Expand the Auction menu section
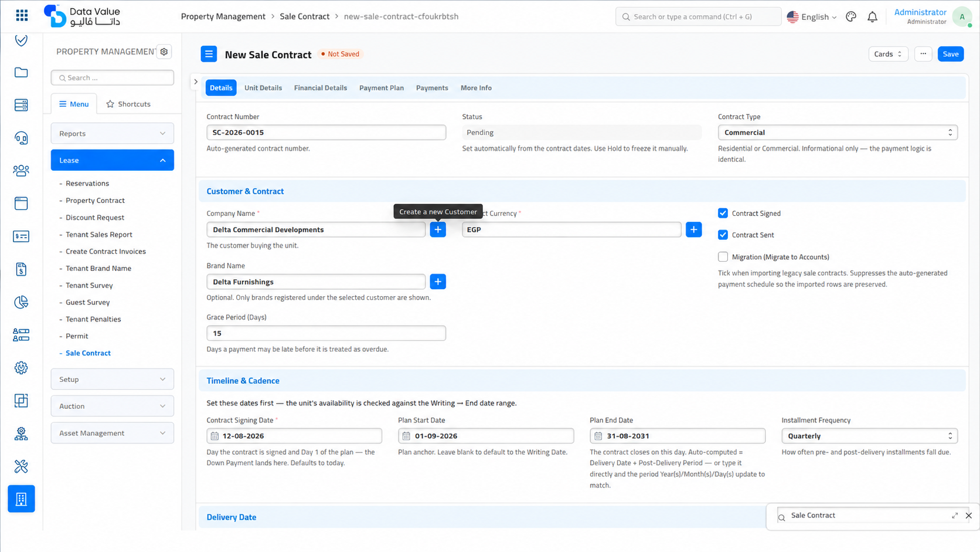Image resolution: width=980 pixels, height=552 pixels. pyautogui.click(x=113, y=406)
